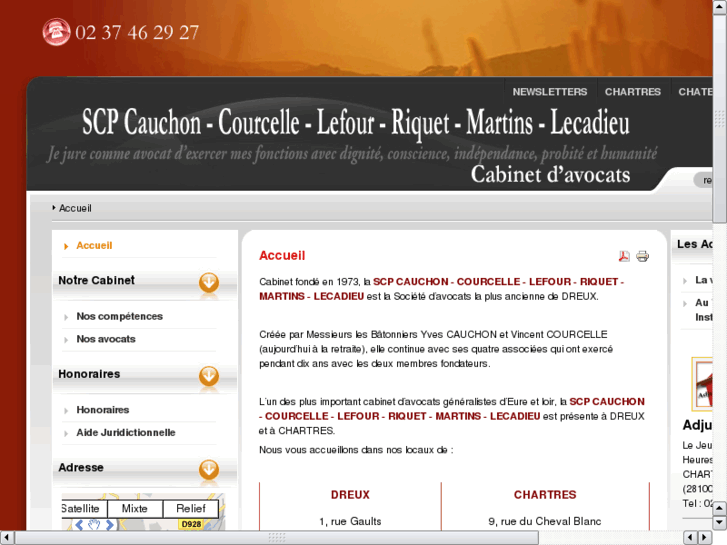
Task: Click the Cabinet d'avocats banner title
Action: click(x=550, y=175)
